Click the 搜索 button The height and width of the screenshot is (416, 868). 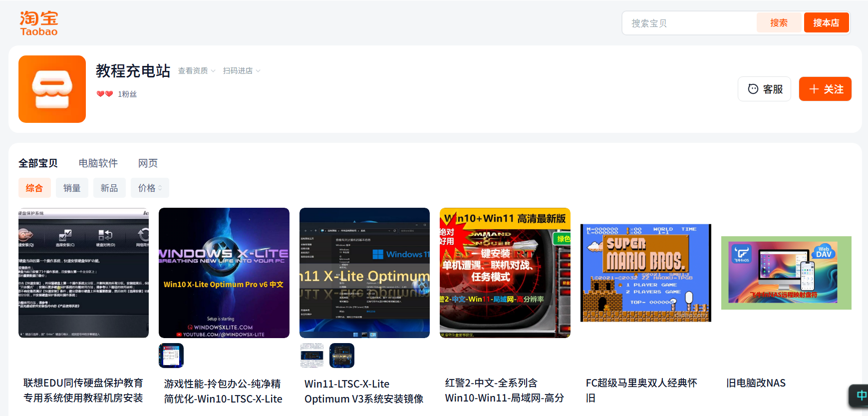pyautogui.click(x=779, y=23)
